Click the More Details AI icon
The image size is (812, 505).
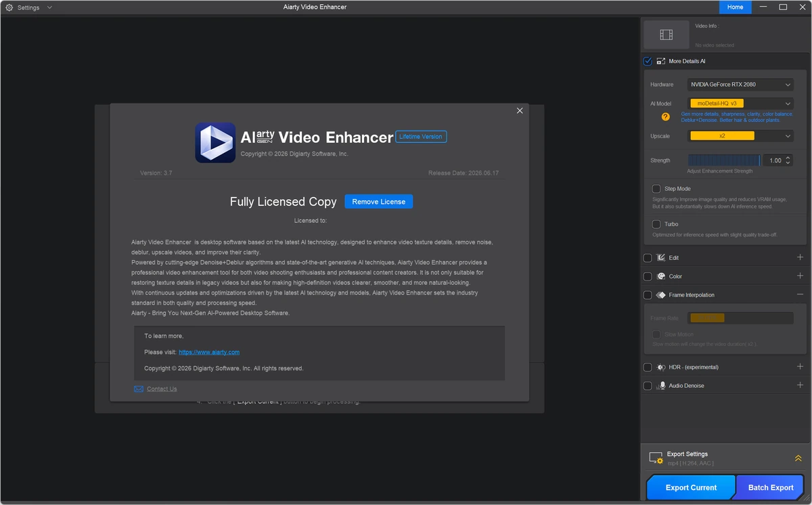tap(660, 61)
